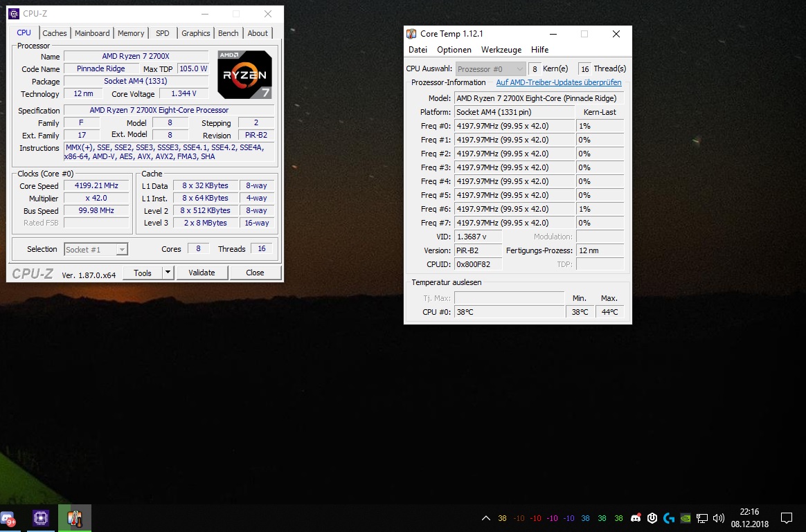Click the Max TDP value 105.0 W
The image size is (806, 532).
(193, 68)
